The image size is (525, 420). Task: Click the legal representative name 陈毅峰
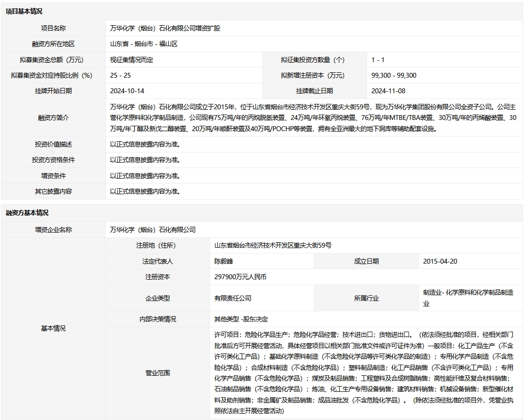(x=224, y=262)
